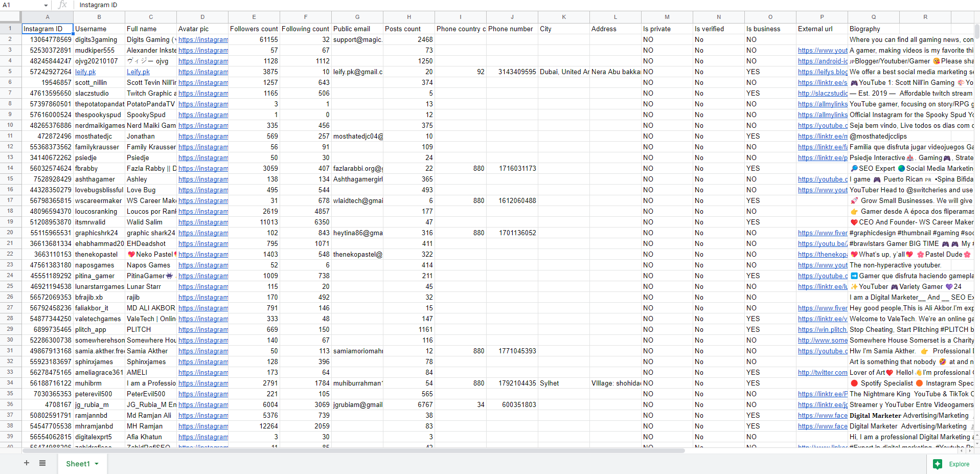The image size is (980, 474).
Task: Click the scroll down arrow
Action: pyautogui.click(x=977, y=444)
